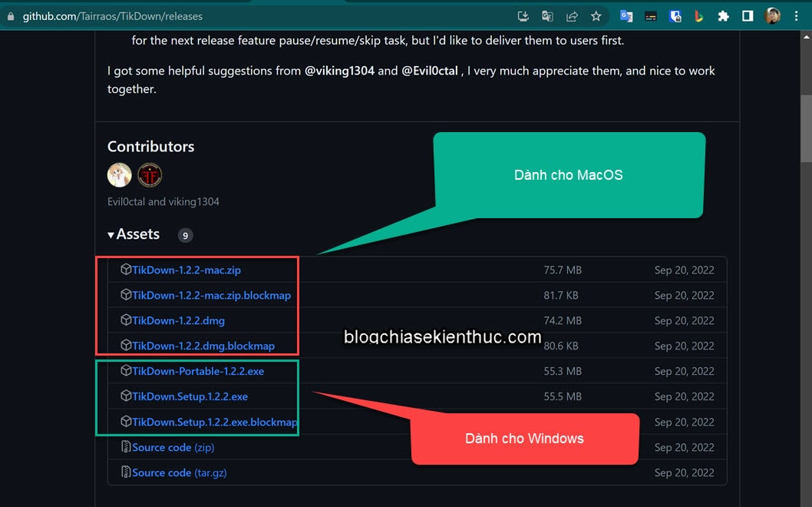This screenshot has width=812, height=507.
Task: Click the page vertical scrollbar thumb
Action: coord(807,128)
